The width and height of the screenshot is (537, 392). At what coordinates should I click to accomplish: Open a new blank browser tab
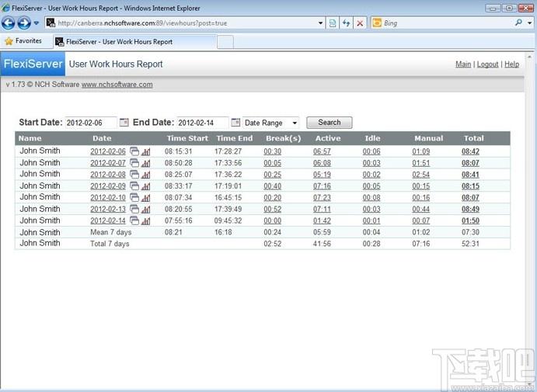pos(225,42)
